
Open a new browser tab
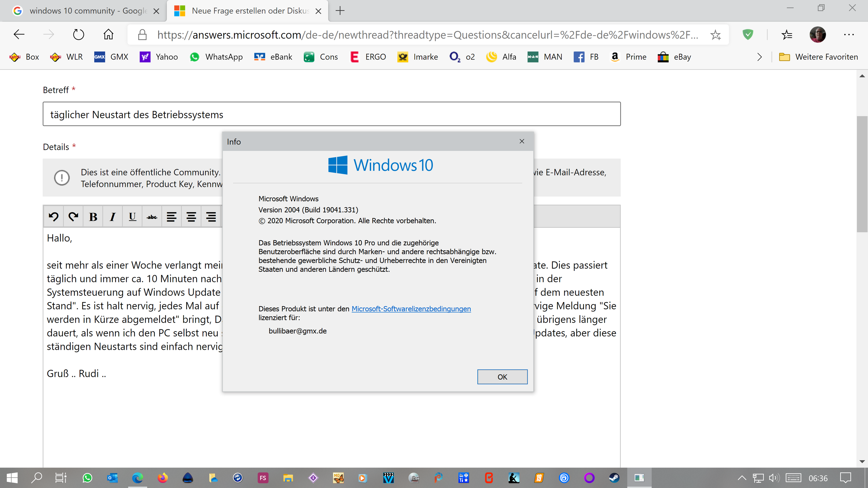[x=340, y=11]
